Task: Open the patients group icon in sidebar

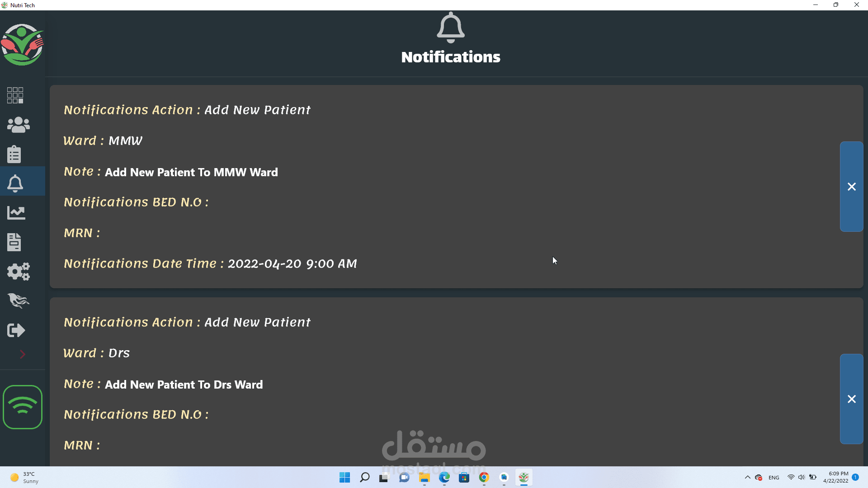Action: [x=18, y=125]
